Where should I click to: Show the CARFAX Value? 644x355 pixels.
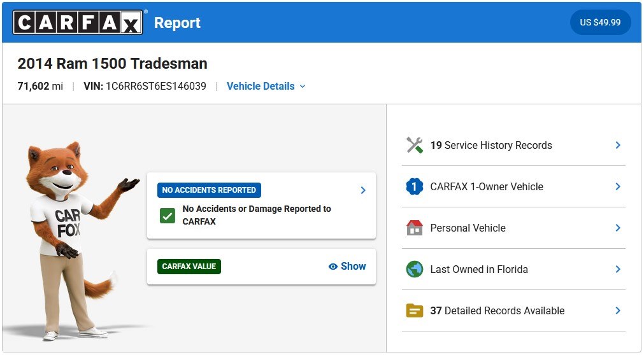coord(347,267)
